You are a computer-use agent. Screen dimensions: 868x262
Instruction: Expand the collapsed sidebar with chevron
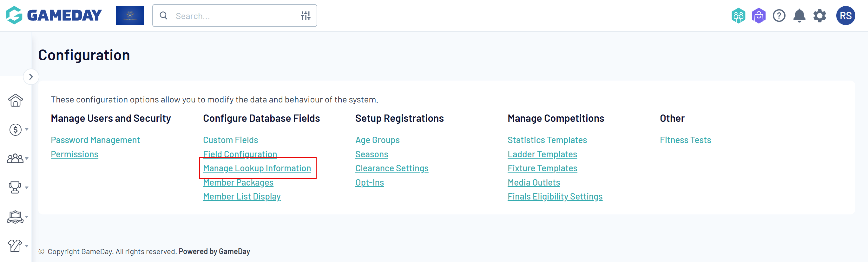[31, 77]
